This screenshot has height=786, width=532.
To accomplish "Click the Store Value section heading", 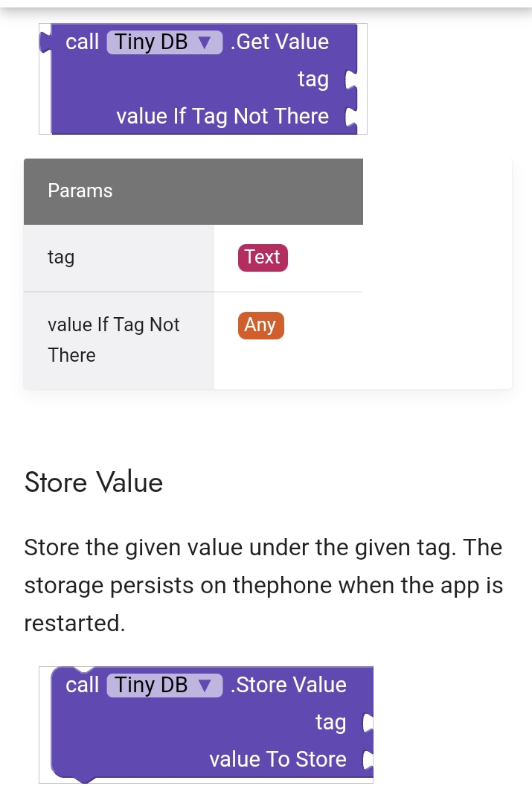I will (94, 482).
